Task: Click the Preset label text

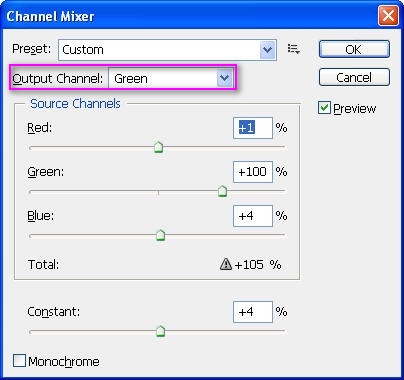Action: pos(31,49)
